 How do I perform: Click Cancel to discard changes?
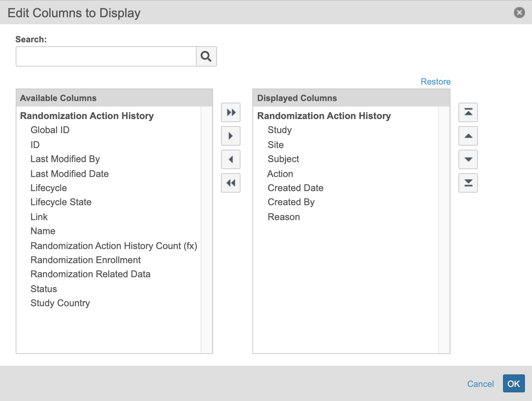pyautogui.click(x=480, y=384)
